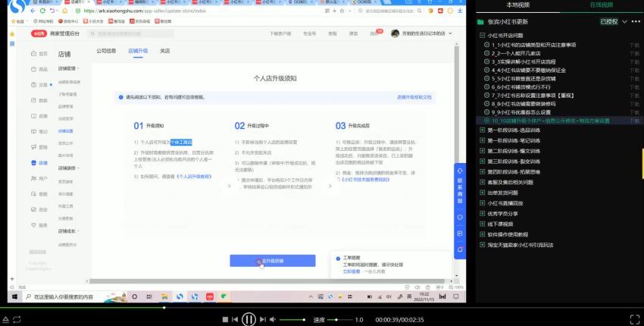Open the 《个人店升级教程》 link
Image resolution: width=644 pixels, height=326 pixels.
click(194, 177)
